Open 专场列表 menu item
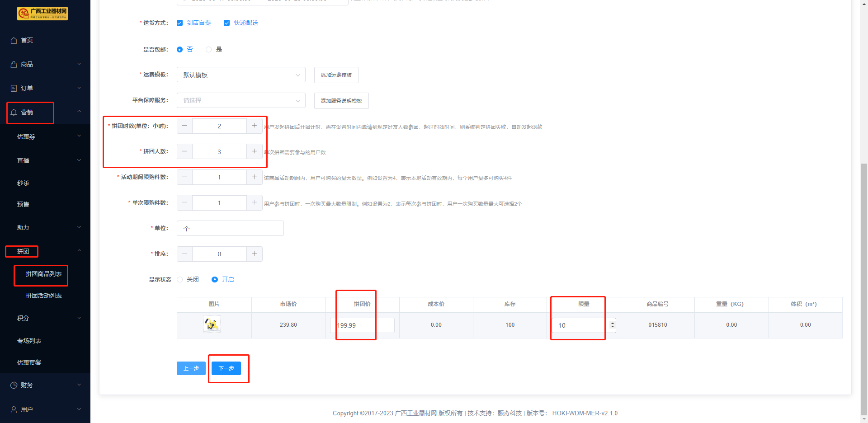The width and height of the screenshot is (868, 423). click(x=29, y=341)
